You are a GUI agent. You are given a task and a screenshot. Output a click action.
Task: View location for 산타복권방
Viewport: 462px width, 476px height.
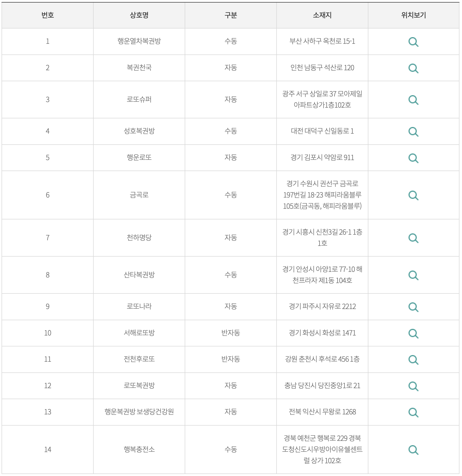pyautogui.click(x=413, y=275)
